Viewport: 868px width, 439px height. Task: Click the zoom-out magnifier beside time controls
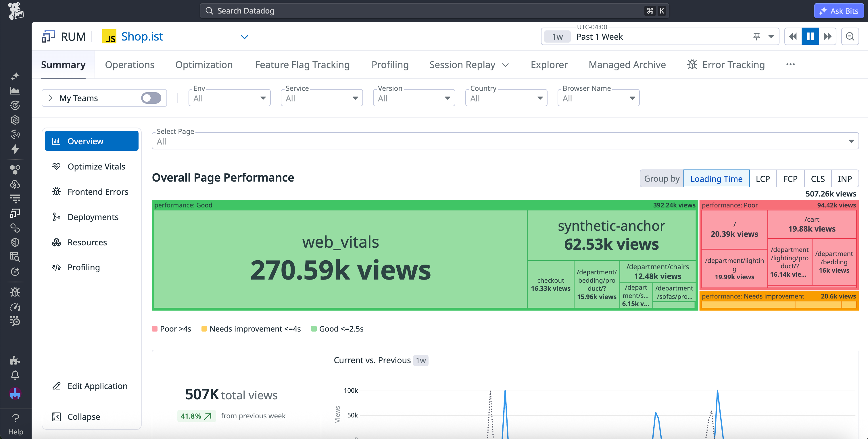850,36
